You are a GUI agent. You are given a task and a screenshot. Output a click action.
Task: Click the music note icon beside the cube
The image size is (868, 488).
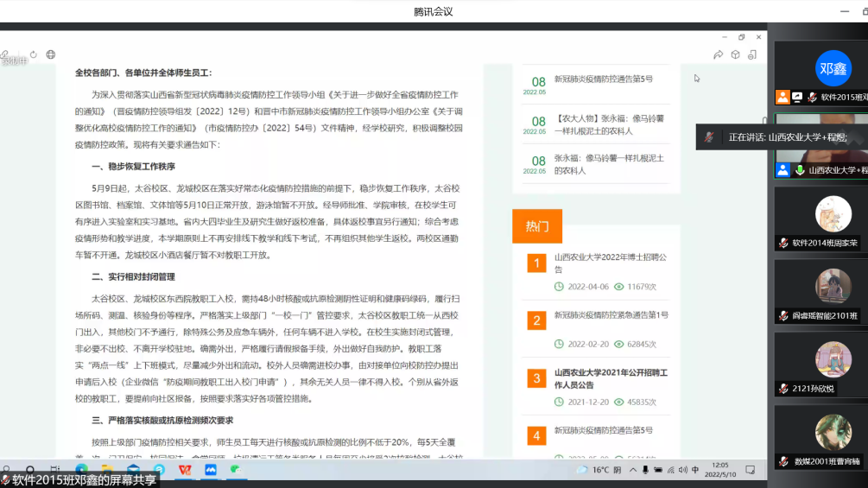coord(752,54)
